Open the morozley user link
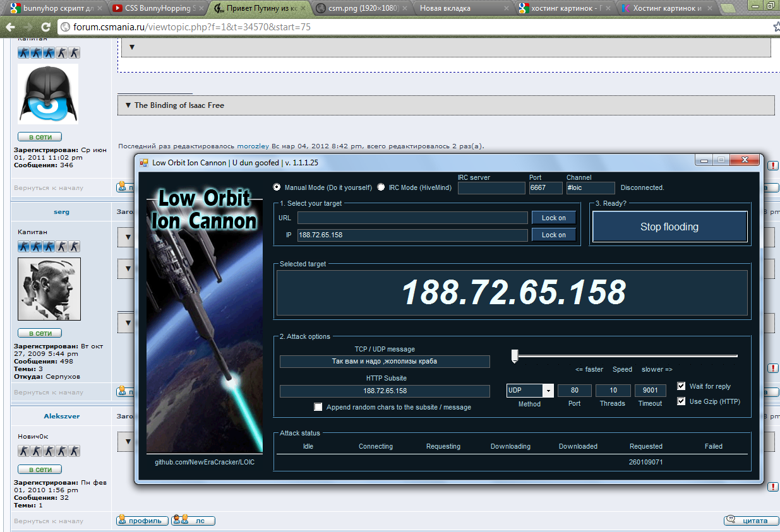This screenshot has height=532, width=780. click(253, 146)
